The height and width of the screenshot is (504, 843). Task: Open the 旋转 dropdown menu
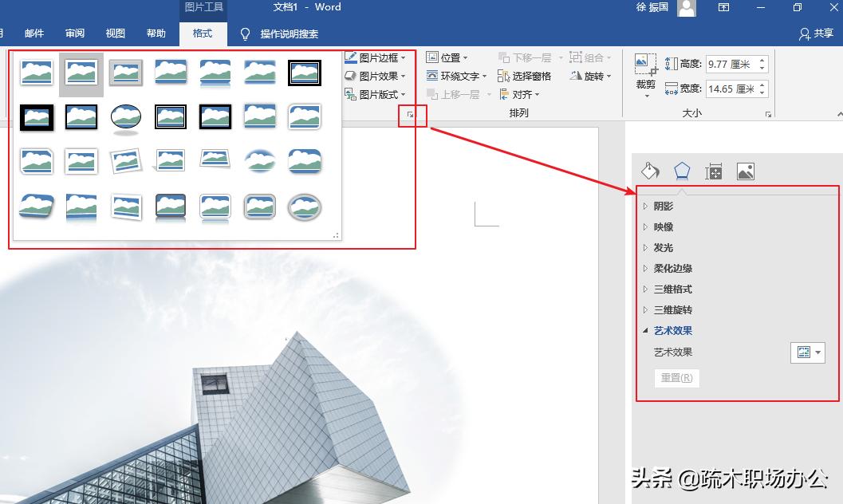click(x=591, y=76)
